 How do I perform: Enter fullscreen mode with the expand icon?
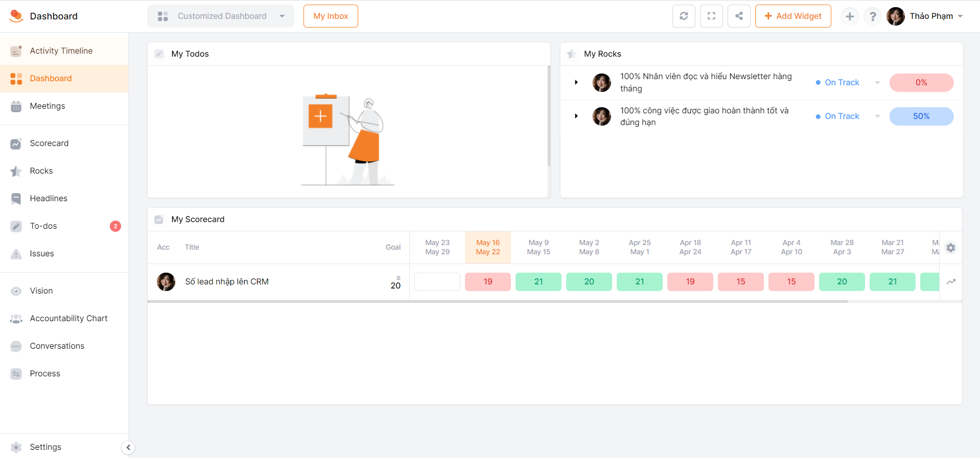pyautogui.click(x=711, y=16)
